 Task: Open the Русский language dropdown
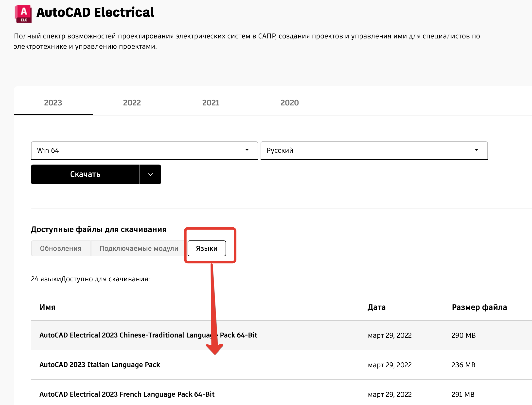[374, 150]
